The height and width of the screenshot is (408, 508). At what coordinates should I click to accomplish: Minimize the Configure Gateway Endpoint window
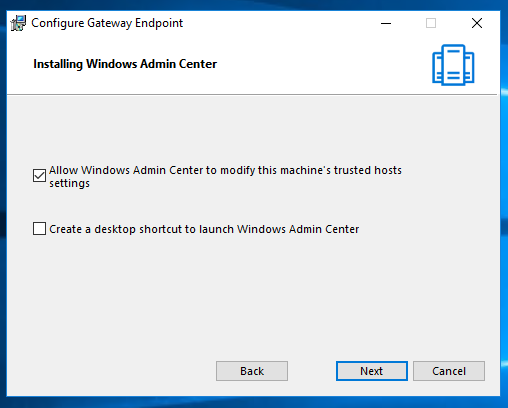coord(386,23)
